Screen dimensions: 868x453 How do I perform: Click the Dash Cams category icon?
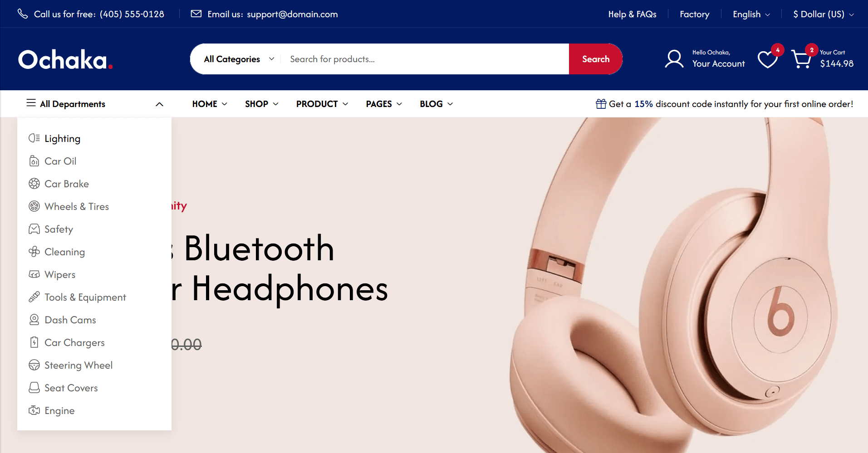tap(34, 320)
